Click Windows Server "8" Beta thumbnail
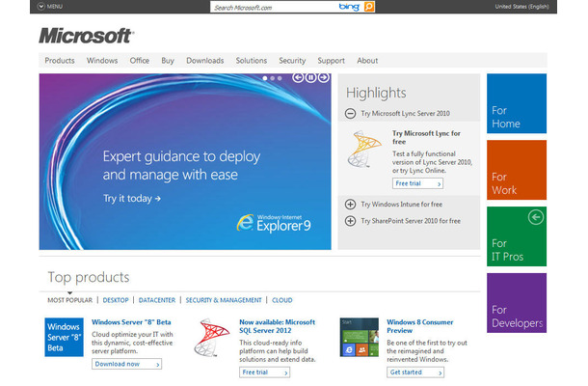This screenshot has height=386, width=588. (65, 337)
